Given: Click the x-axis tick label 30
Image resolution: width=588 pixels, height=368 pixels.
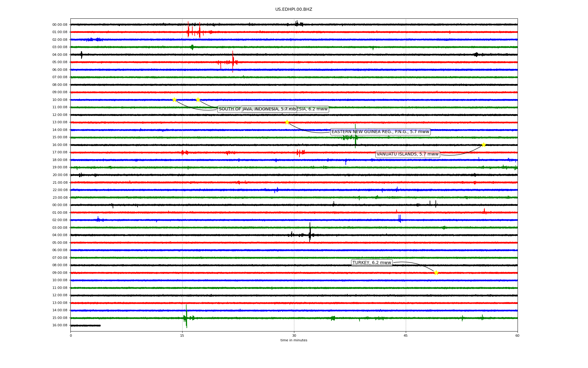Looking at the screenshot, I should coord(294,335).
